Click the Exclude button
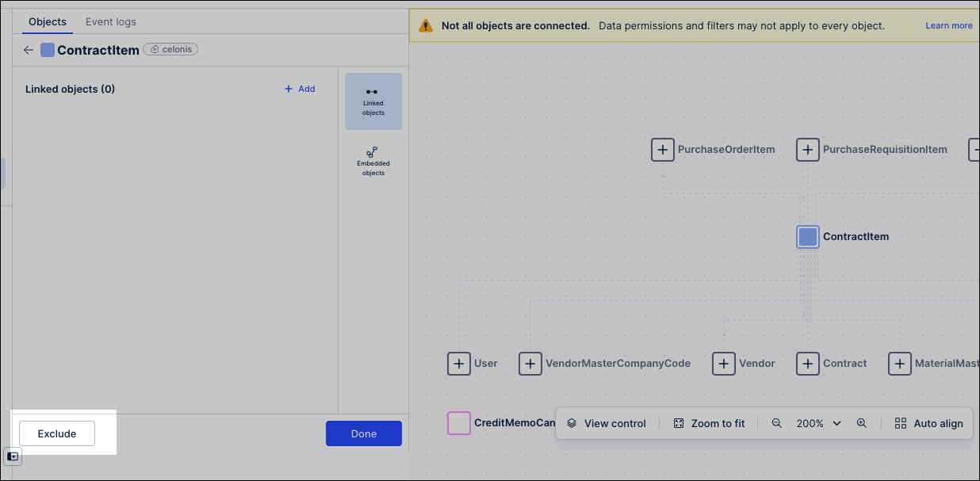Screen dimensions: 980x481 [x=57, y=433]
